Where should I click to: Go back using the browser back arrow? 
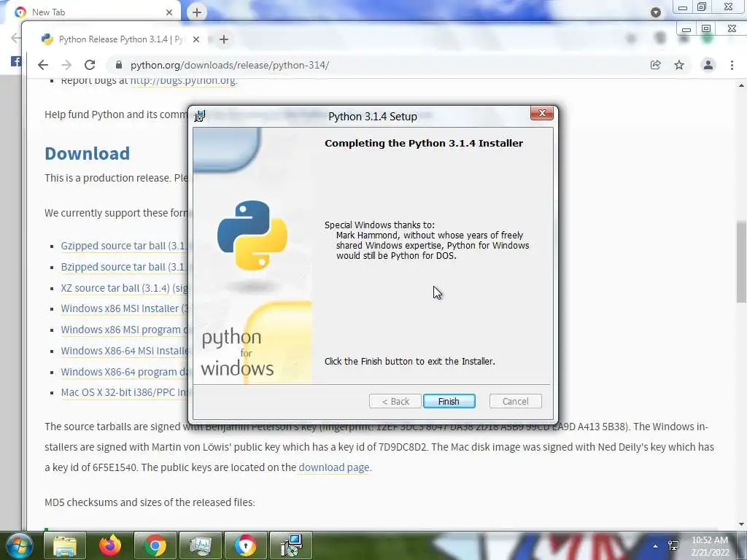[43, 65]
